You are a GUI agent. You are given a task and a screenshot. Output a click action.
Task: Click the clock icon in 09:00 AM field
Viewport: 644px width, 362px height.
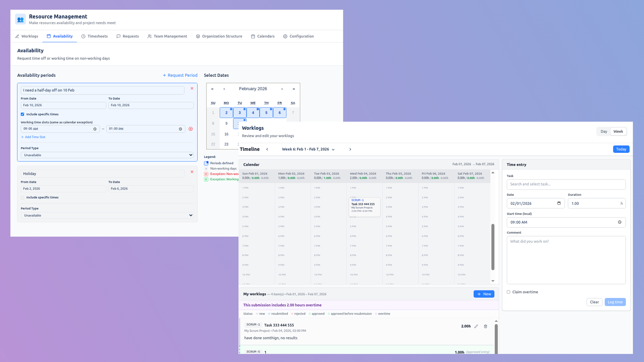pos(95,129)
